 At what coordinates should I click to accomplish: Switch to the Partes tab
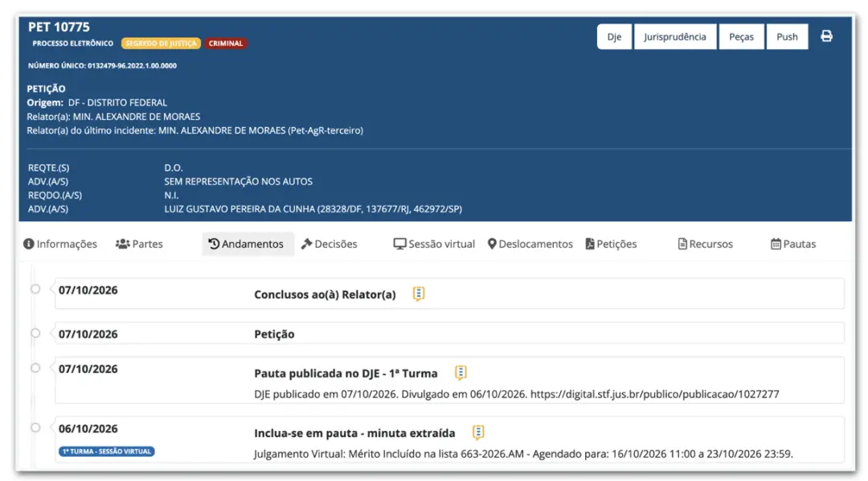pos(139,244)
